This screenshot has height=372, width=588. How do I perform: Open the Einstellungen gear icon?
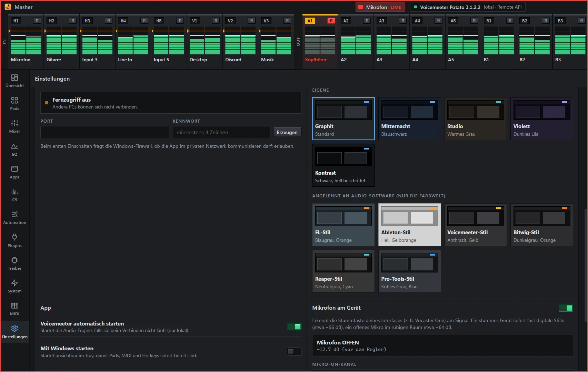coord(14,328)
